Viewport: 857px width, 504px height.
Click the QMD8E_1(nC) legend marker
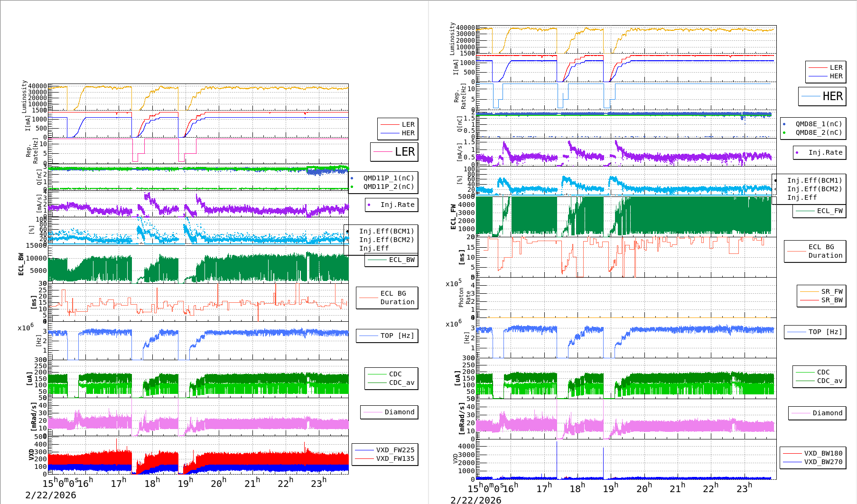[x=784, y=124]
